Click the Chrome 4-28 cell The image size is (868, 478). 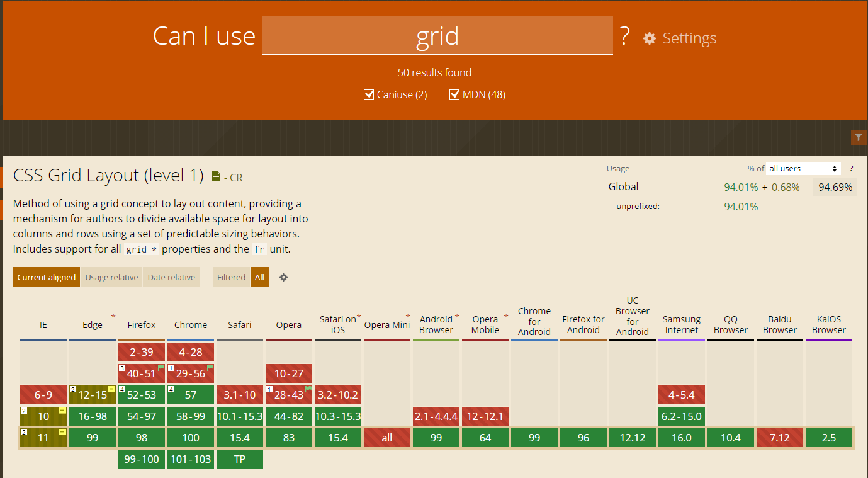pyautogui.click(x=191, y=352)
